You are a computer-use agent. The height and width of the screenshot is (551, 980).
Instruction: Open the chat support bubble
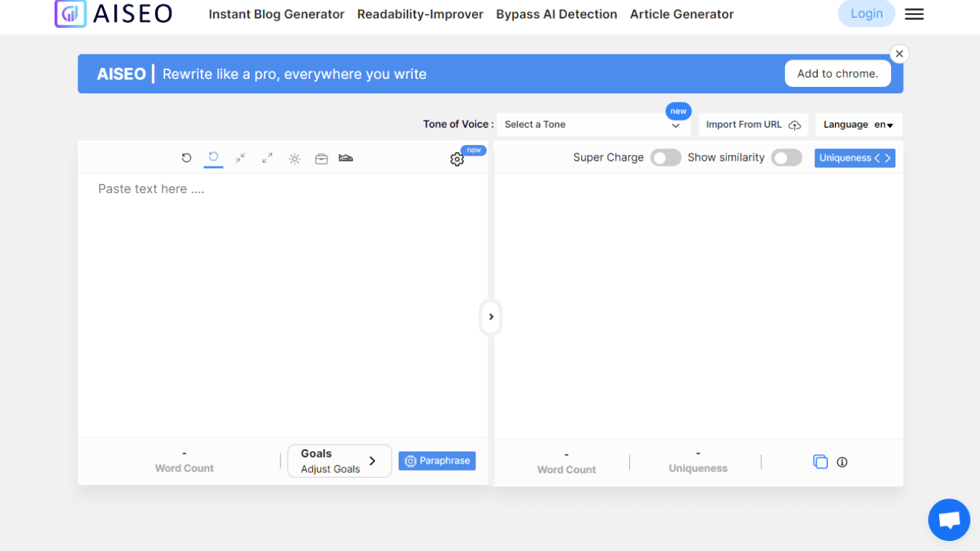pos(949,519)
